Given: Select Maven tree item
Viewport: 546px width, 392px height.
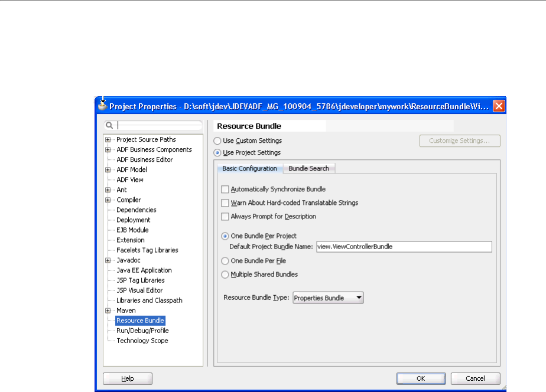Looking at the screenshot, I should (126, 311).
